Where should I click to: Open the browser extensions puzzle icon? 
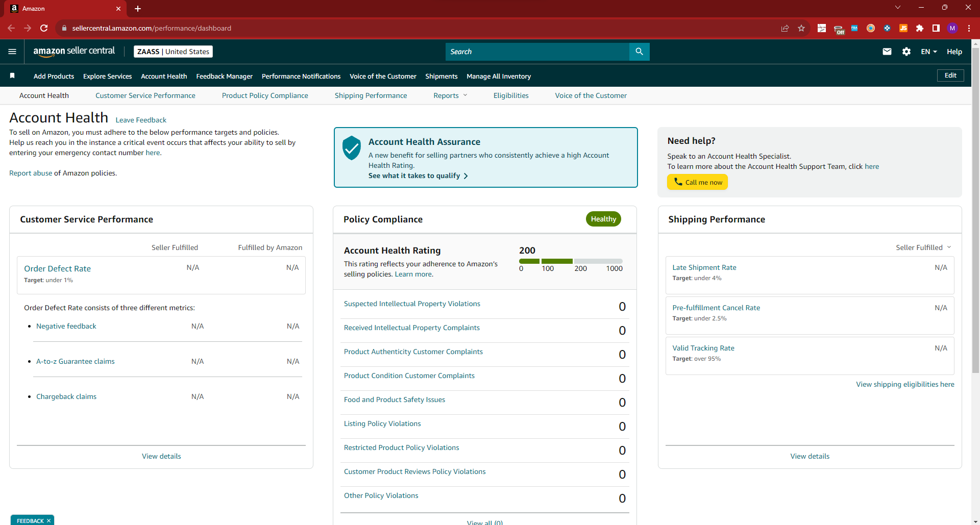coord(920,28)
